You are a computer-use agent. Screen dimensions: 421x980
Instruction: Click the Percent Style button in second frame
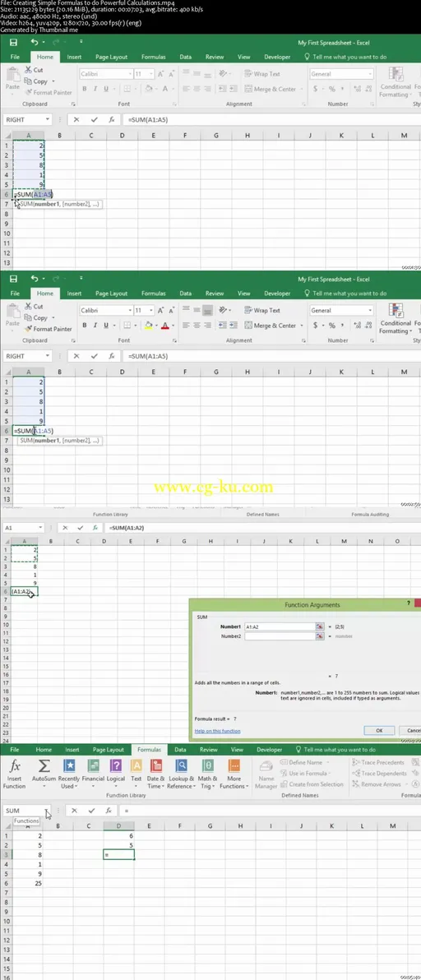coord(331,326)
